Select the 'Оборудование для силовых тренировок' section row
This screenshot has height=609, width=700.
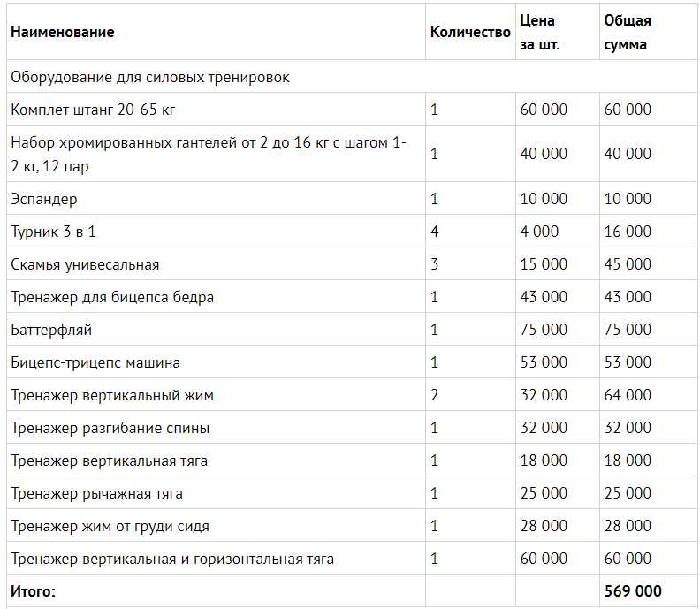(150, 77)
